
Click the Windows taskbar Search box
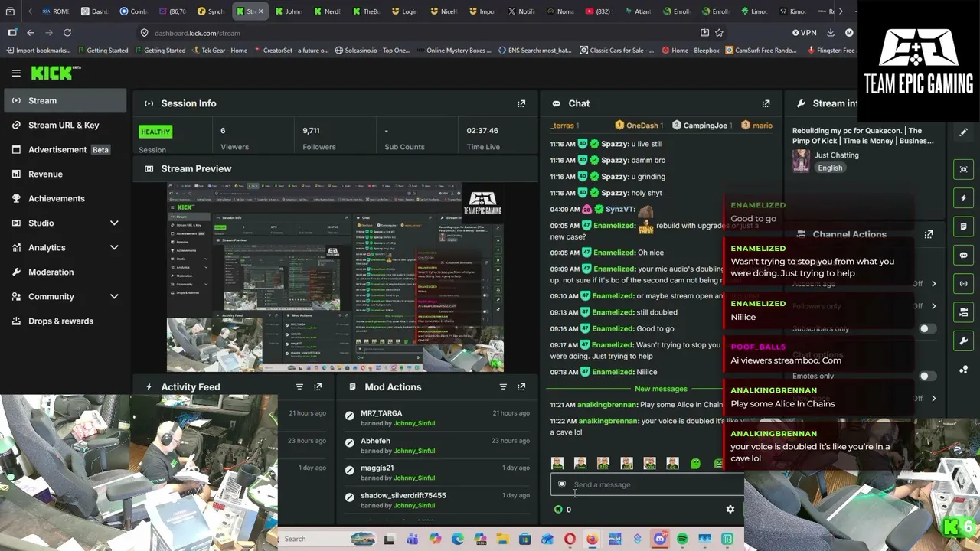click(327, 540)
